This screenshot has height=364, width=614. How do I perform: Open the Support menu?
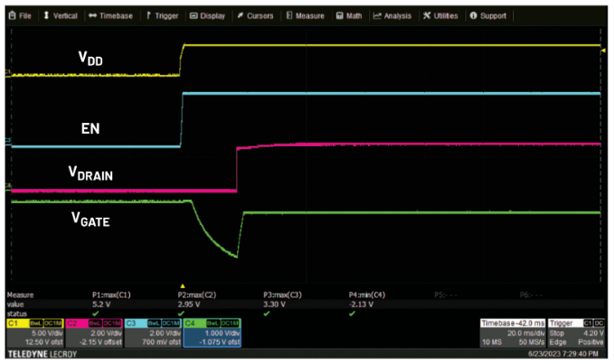pos(473,16)
